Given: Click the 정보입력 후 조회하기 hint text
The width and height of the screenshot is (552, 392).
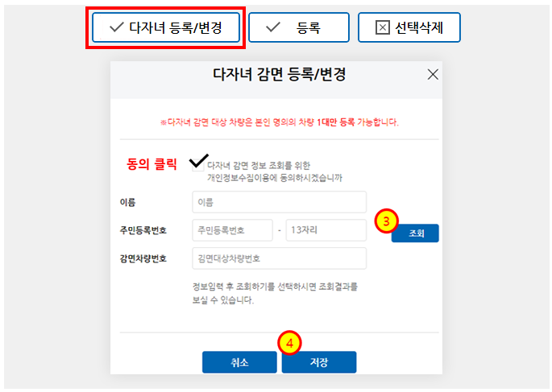Looking at the screenshot, I should [x=275, y=293].
